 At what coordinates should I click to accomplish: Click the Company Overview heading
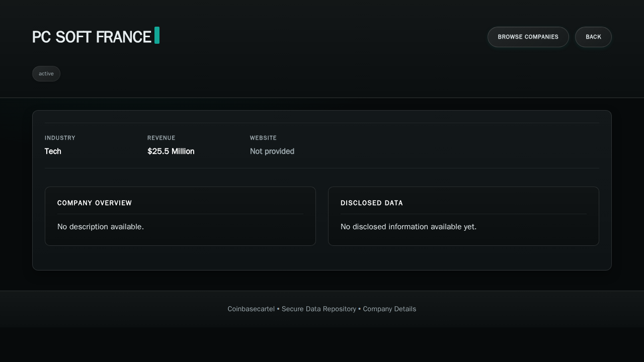click(x=95, y=203)
